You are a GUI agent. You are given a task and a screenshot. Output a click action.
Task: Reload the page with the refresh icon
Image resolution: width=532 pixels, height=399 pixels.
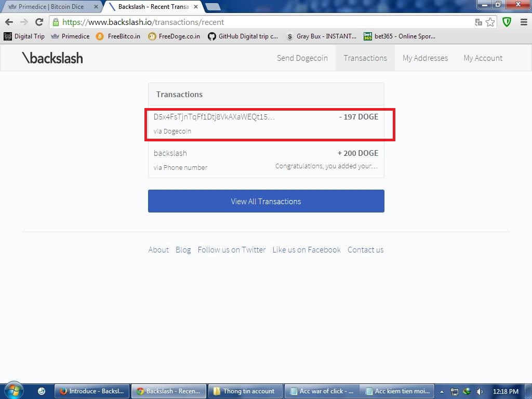pyautogui.click(x=39, y=22)
